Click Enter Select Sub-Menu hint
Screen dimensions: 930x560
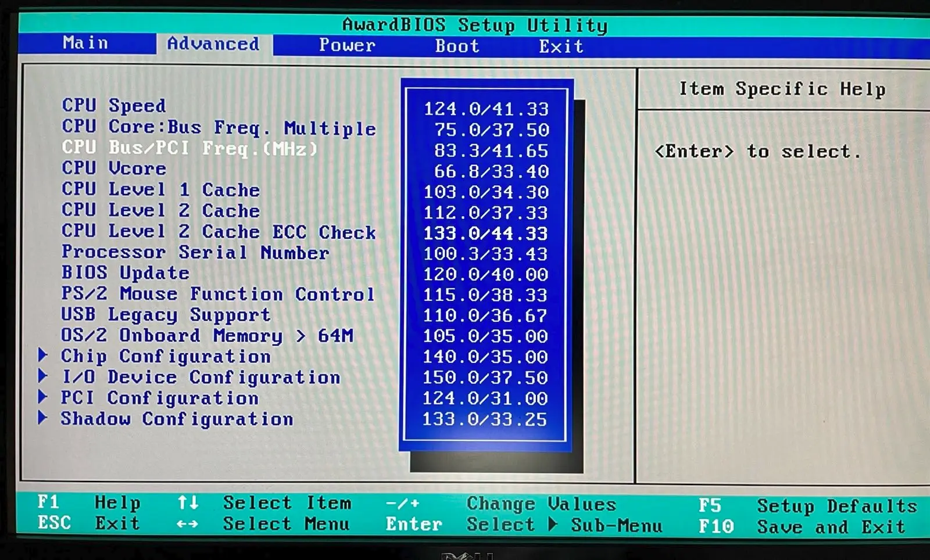(x=524, y=525)
